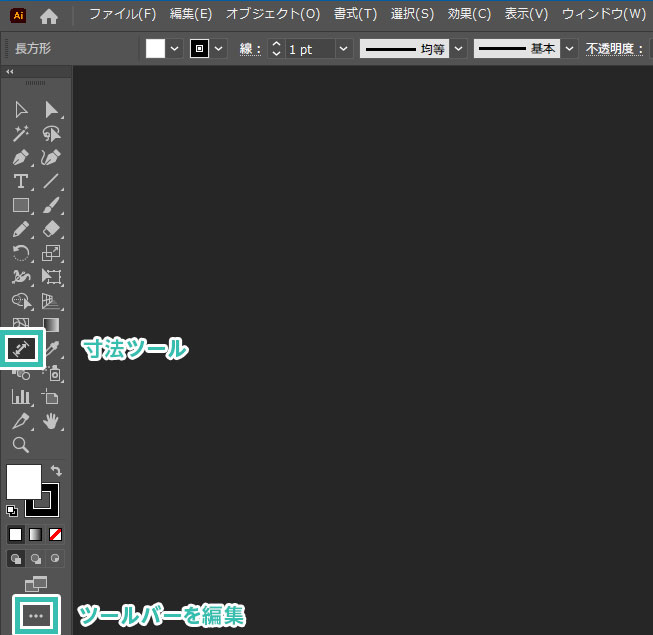
Task: Select the Free Transform tool
Action: [51, 276]
